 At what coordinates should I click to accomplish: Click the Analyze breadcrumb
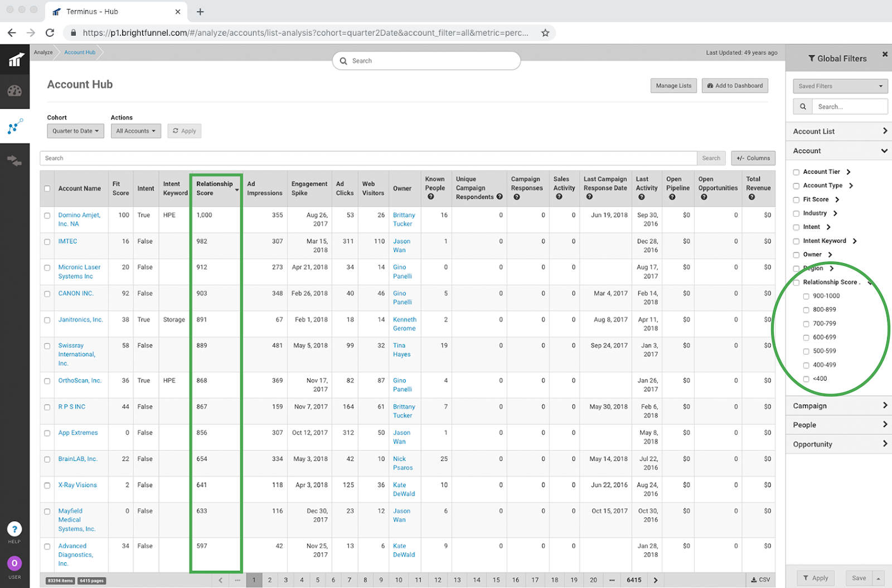[x=43, y=52]
